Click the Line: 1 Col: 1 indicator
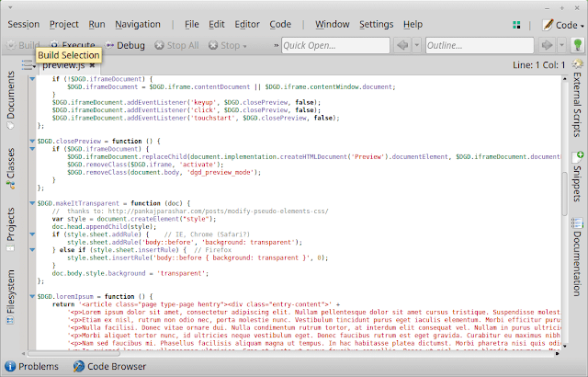The height and width of the screenshot is (377, 588). 538,65
